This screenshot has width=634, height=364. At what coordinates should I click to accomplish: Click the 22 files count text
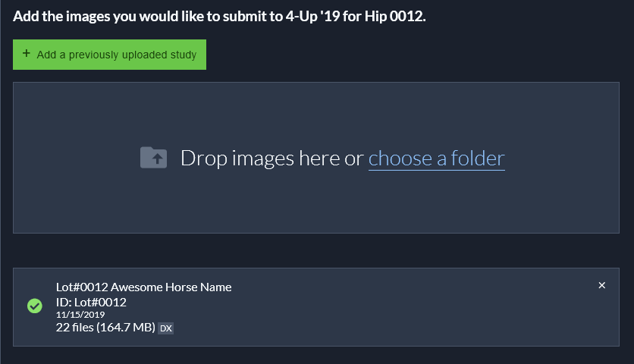[x=74, y=328]
